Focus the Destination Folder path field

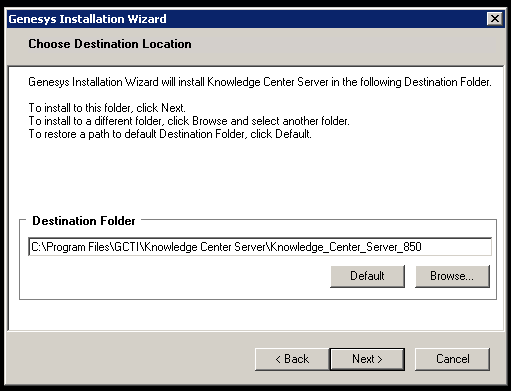pyautogui.click(x=260, y=247)
